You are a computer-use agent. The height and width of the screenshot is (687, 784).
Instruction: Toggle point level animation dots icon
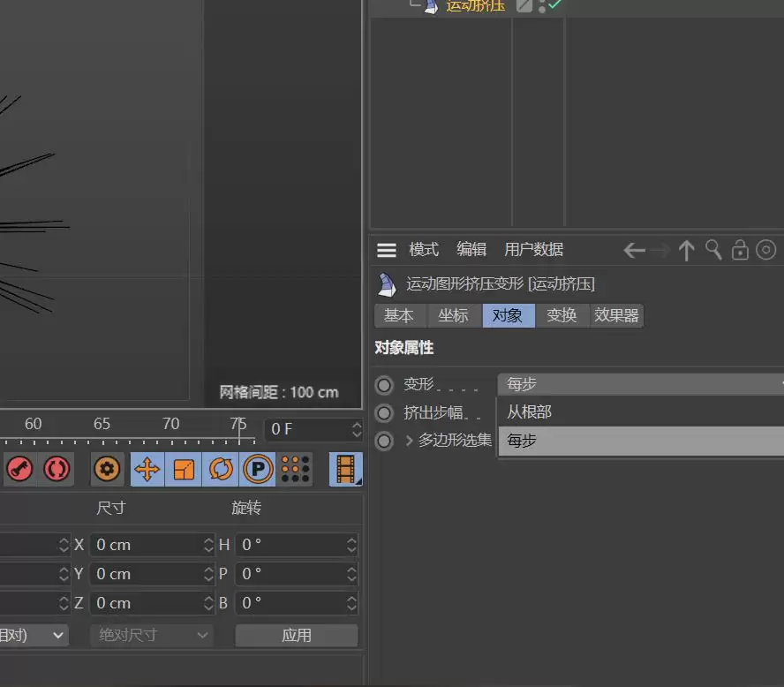(295, 469)
